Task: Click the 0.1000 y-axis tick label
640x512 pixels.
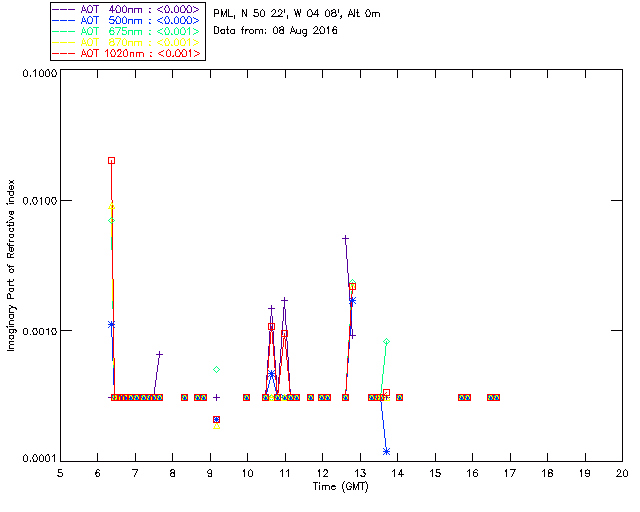Action: [39, 73]
